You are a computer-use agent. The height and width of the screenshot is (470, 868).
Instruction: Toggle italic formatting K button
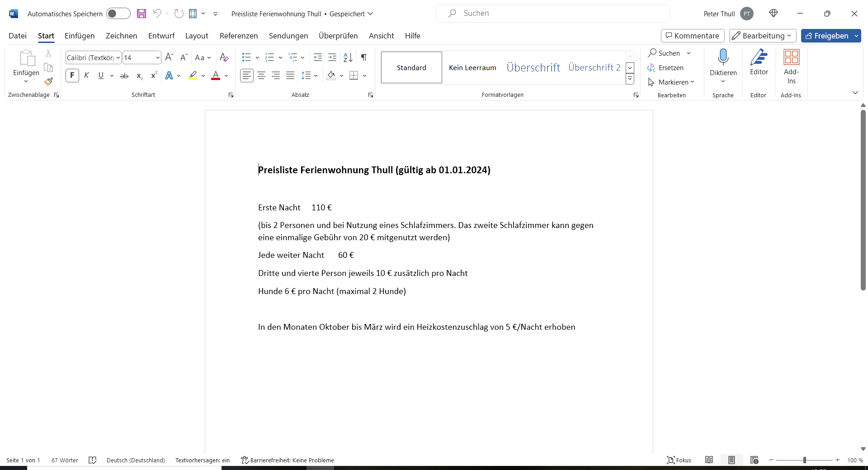point(87,76)
